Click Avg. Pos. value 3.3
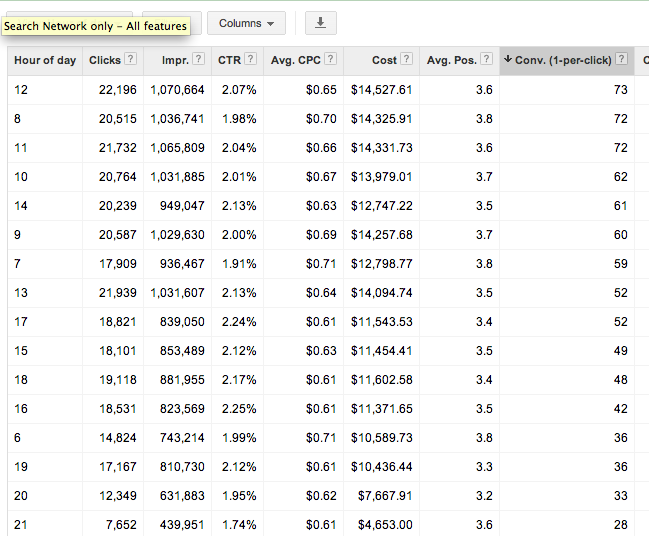 click(484, 466)
